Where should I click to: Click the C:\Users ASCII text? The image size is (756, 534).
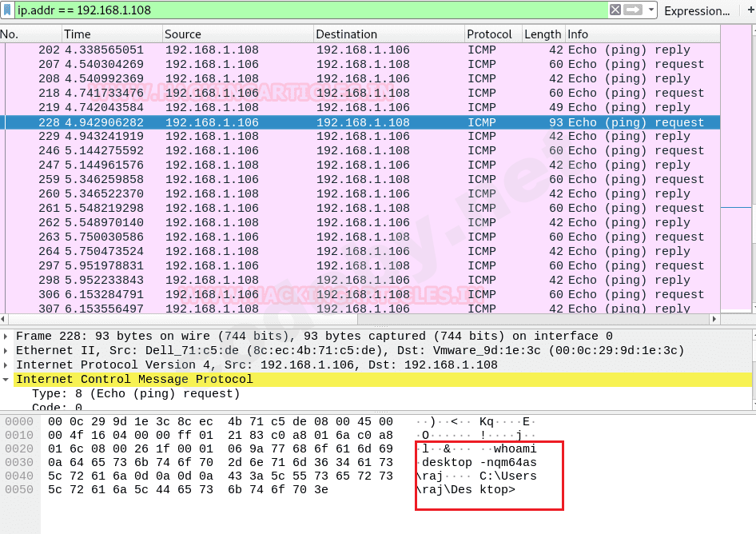pos(508,476)
